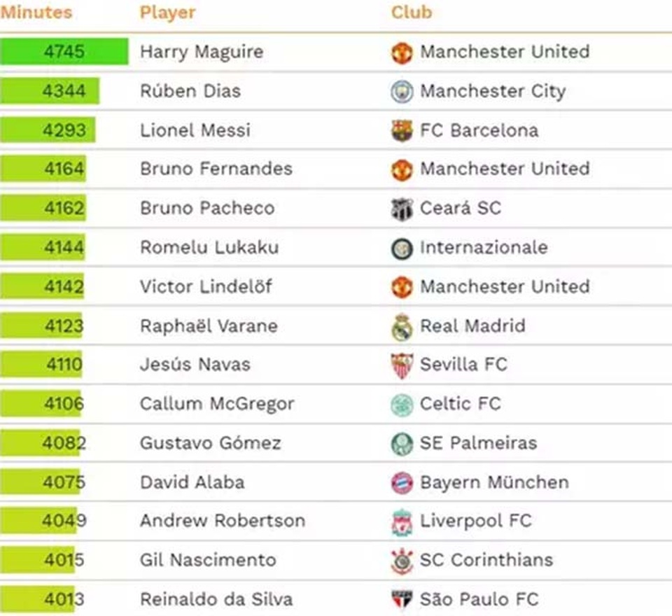
Task: Select the Andrew Robertson row name
Action: click(223, 521)
